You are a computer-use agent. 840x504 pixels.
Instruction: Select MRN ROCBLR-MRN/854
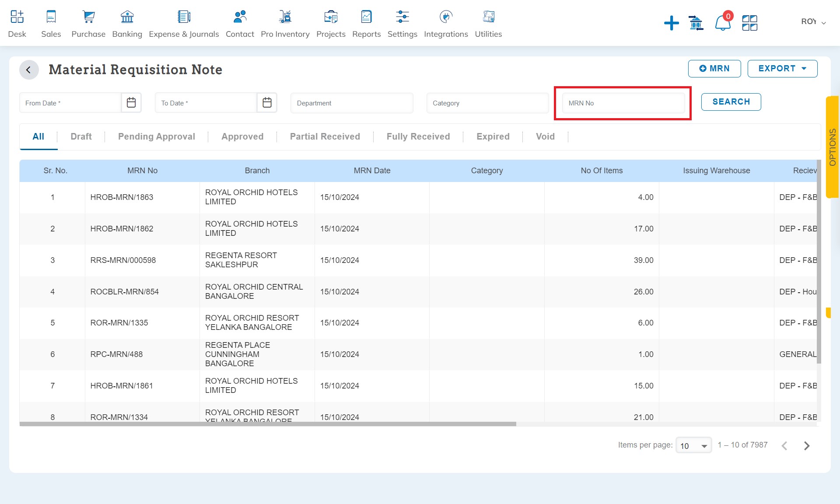point(125,292)
